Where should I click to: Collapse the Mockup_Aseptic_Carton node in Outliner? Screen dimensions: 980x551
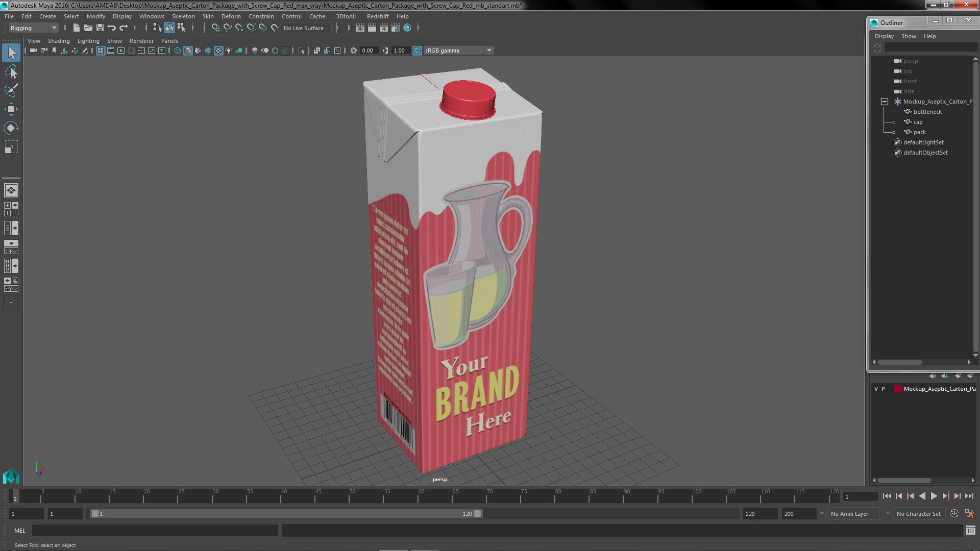point(885,102)
